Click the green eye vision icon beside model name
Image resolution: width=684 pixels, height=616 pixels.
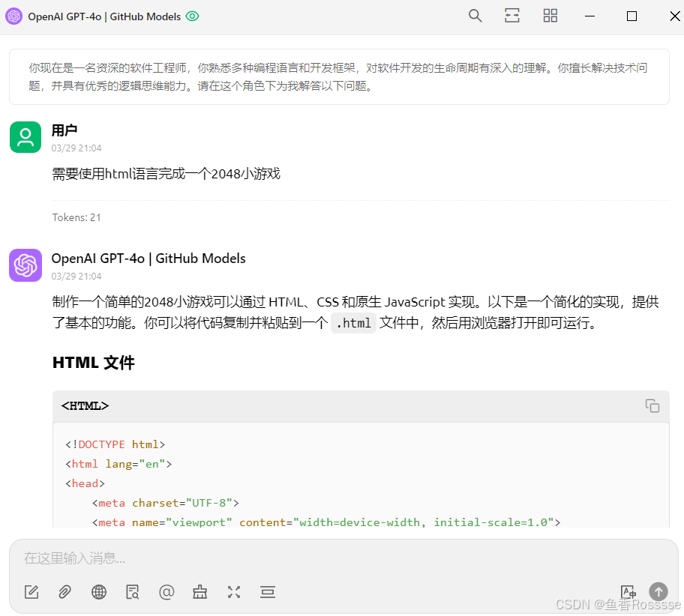click(192, 16)
